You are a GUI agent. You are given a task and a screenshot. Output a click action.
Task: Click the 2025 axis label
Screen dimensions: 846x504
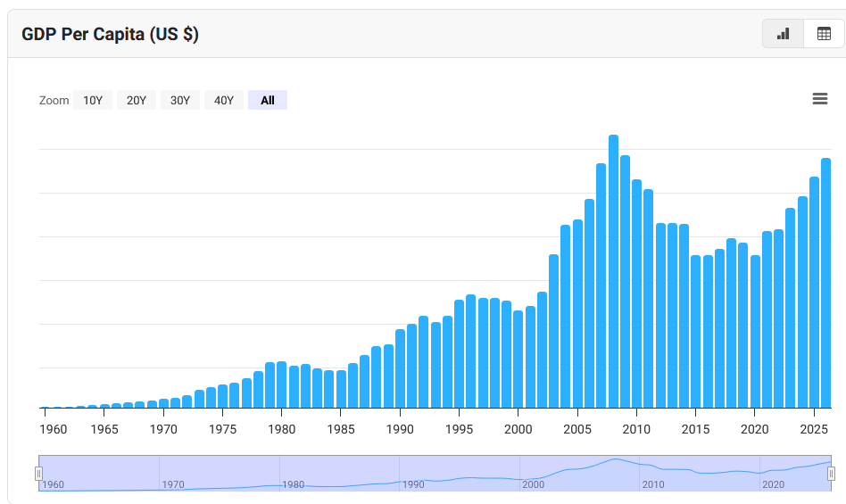[814, 429]
